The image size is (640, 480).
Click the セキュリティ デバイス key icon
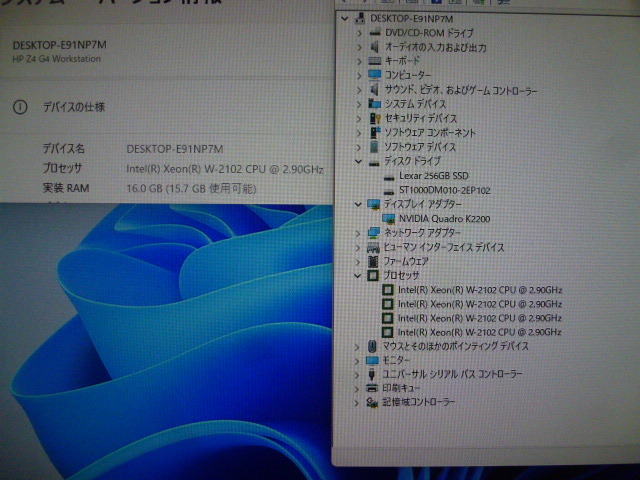(375, 118)
